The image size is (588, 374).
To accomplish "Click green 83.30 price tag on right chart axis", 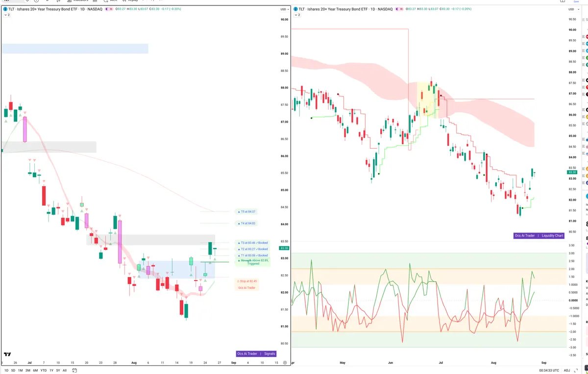I will [x=572, y=172].
